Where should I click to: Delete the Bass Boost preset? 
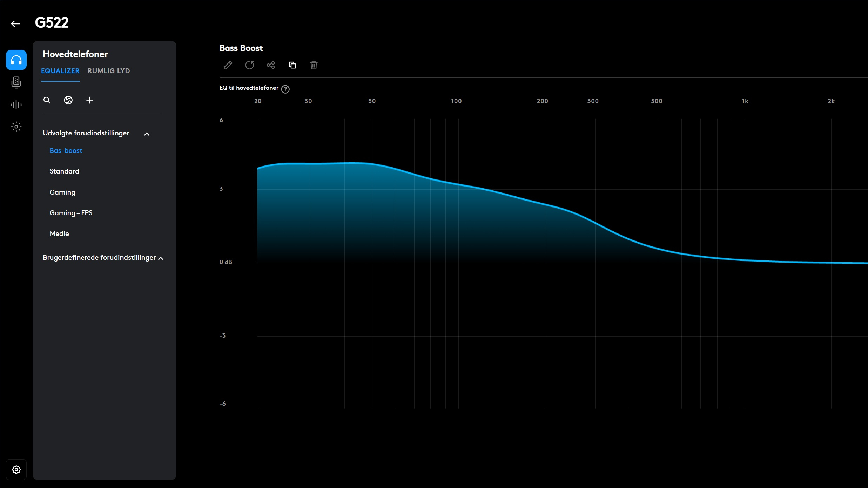pyautogui.click(x=314, y=65)
